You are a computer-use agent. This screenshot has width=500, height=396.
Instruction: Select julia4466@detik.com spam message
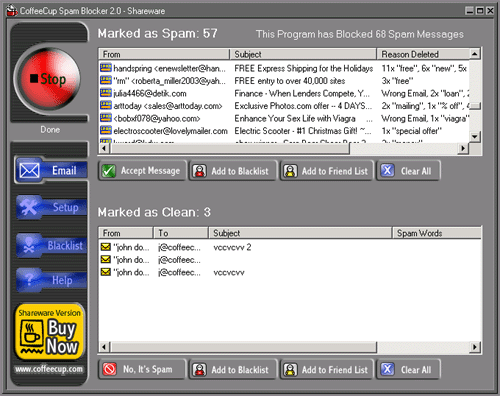284,93
